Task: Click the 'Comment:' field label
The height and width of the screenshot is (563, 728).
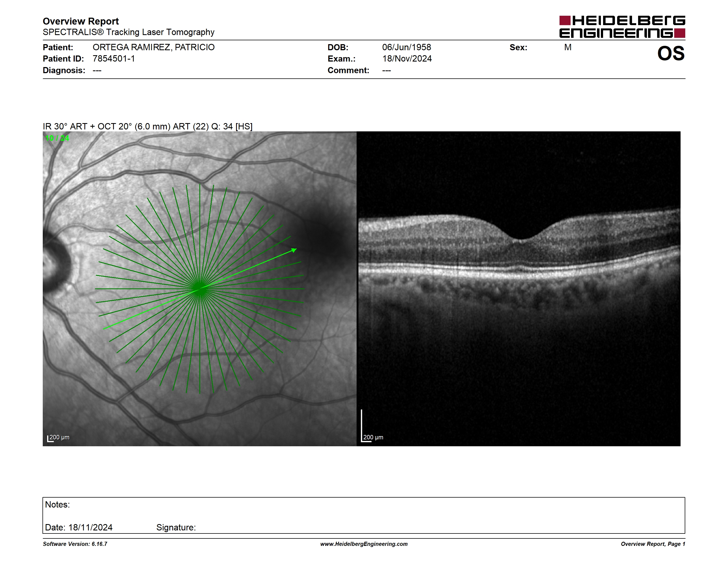Action: [x=348, y=70]
